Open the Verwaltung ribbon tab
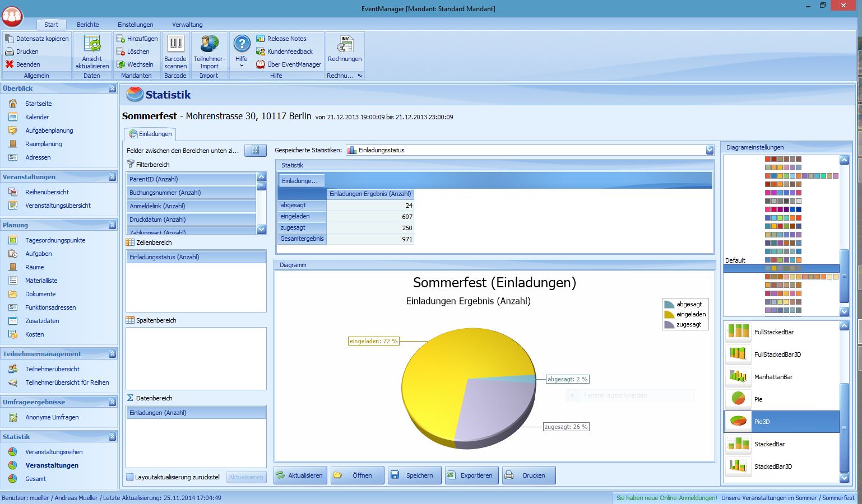 coord(187,25)
